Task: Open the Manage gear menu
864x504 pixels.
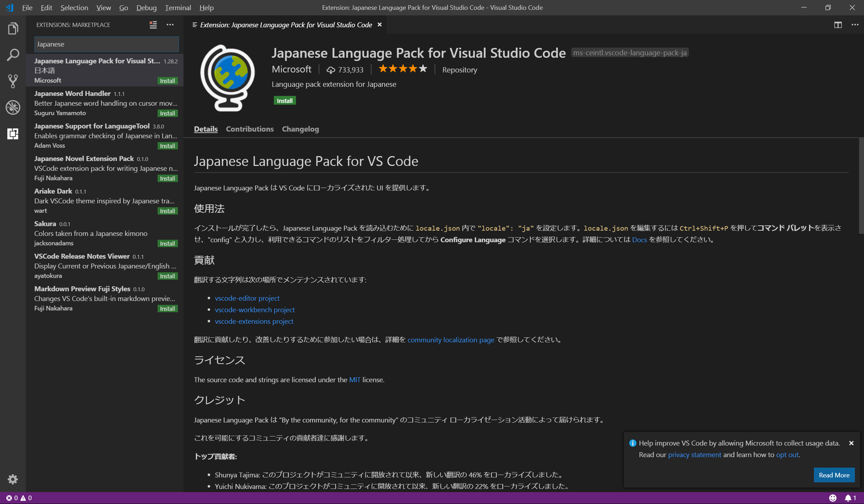Action: [13, 479]
